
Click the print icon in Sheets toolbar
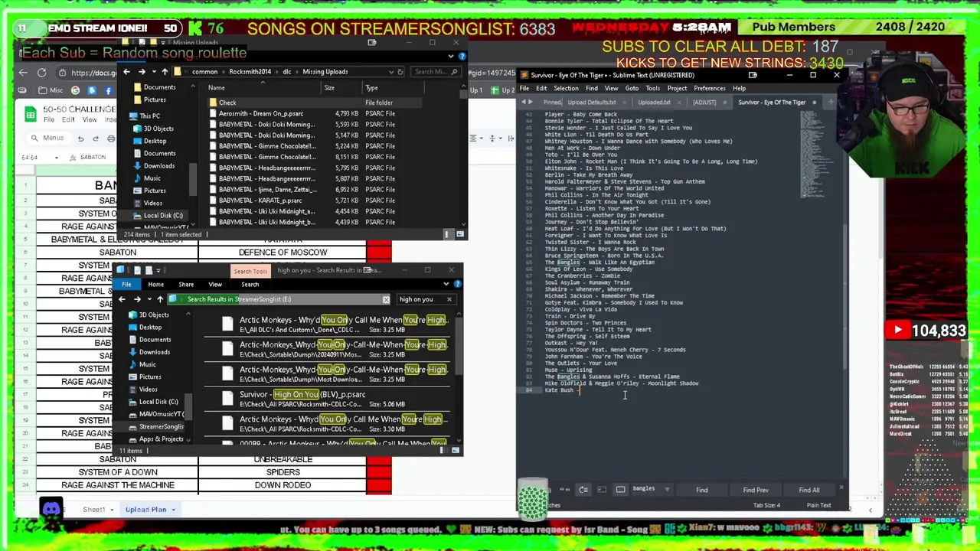coord(111,139)
